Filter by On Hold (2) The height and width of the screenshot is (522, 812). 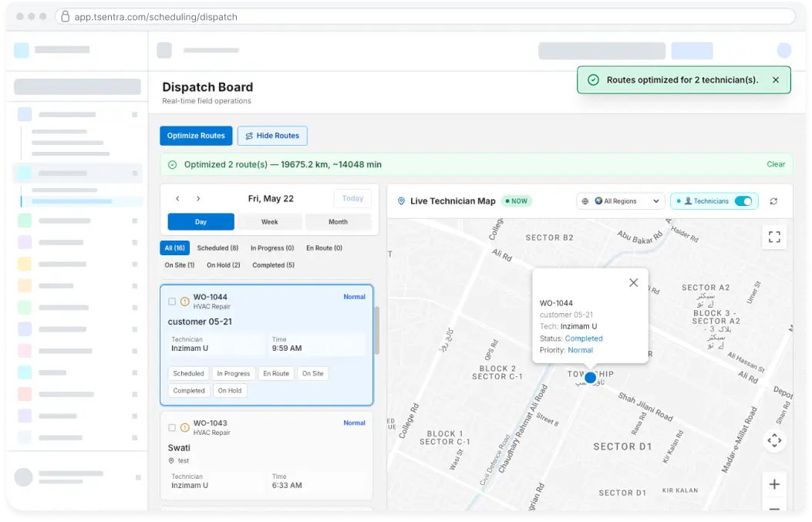(x=223, y=265)
